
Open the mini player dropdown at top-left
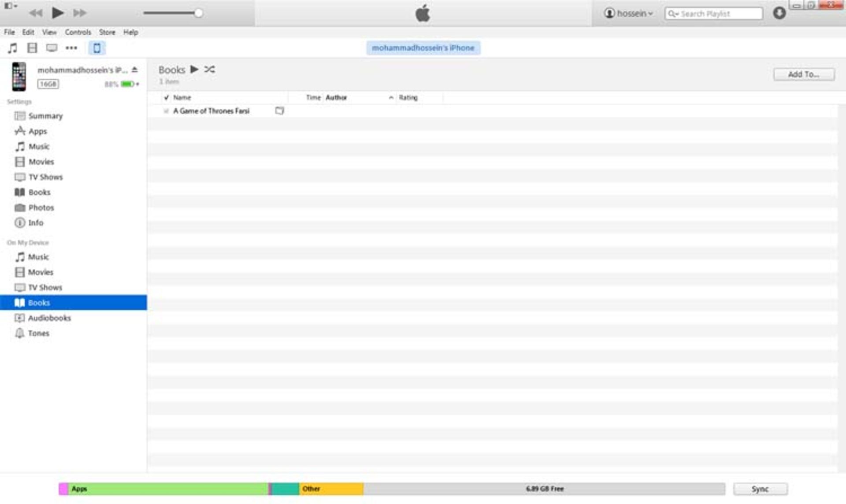11,6
